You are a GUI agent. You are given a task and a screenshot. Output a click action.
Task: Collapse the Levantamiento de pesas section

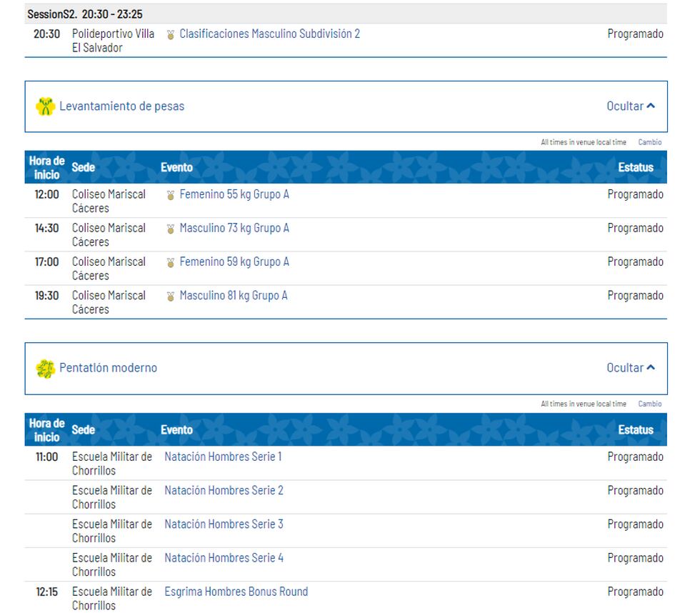[x=630, y=106]
